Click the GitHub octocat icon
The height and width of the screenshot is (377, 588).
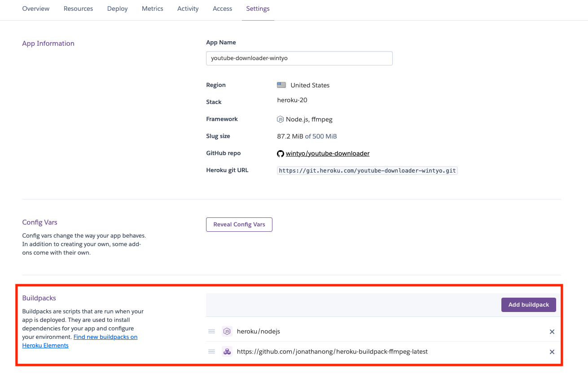pos(281,154)
